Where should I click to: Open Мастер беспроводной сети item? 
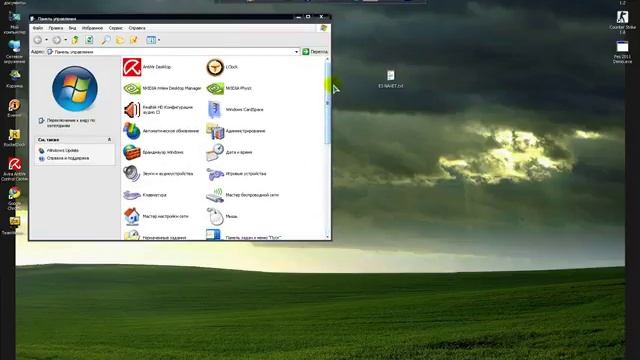click(x=242, y=195)
